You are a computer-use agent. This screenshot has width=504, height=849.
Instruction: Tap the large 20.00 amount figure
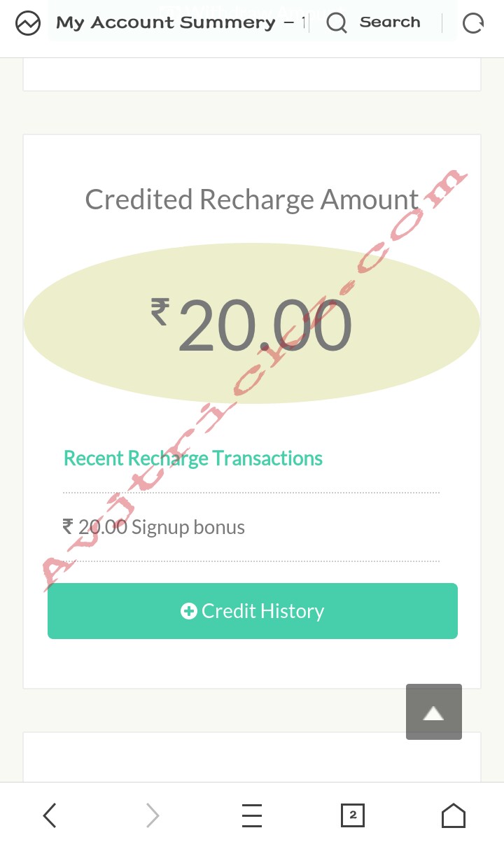tap(265, 325)
